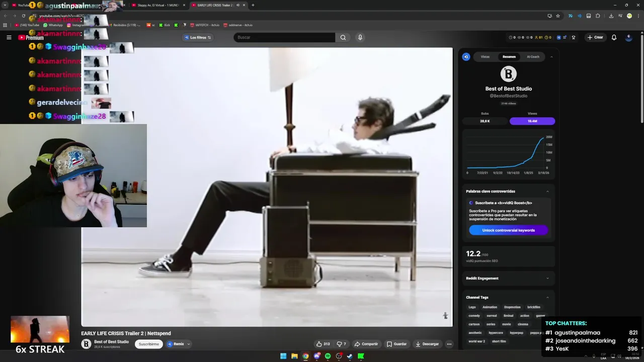Like the video with thumbs up
This screenshot has height=362, width=644.
(x=323, y=344)
